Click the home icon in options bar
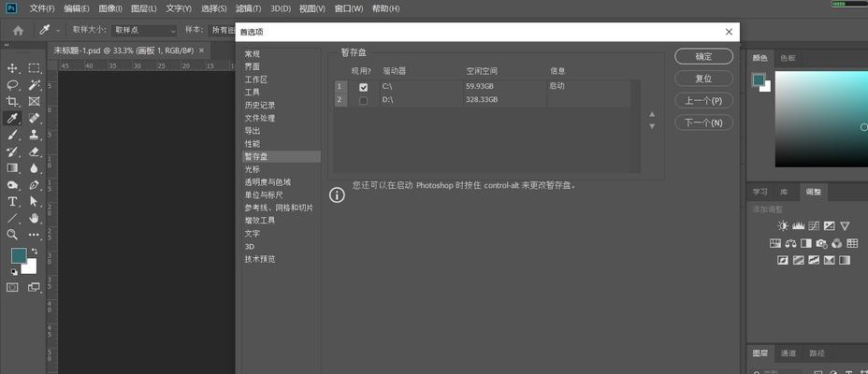 pos(19,31)
